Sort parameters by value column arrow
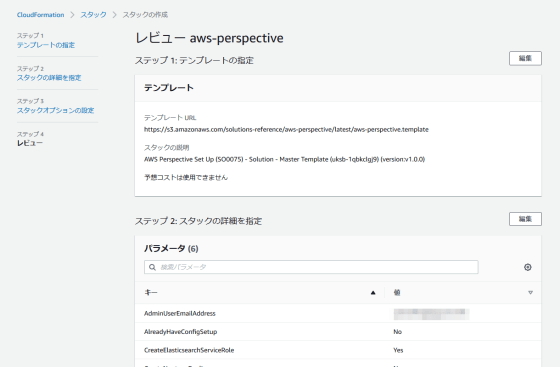This screenshot has height=367, width=560. (530, 293)
